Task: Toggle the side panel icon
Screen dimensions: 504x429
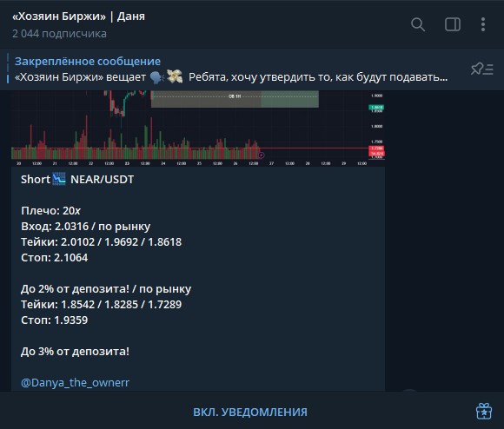Action: pyautogui.click(x=453, y=24)
